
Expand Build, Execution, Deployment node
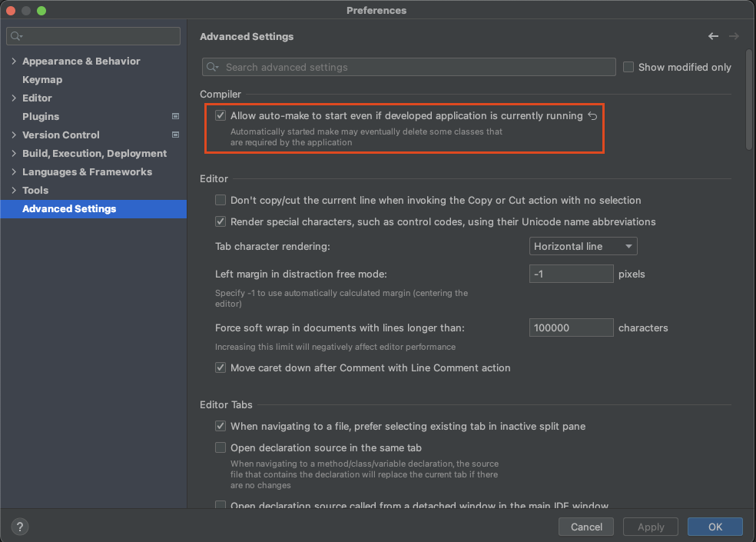pos(14,153)
